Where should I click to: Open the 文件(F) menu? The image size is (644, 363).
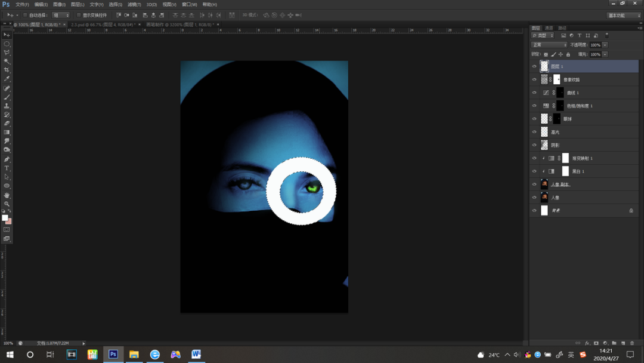[x=22, y=5]
